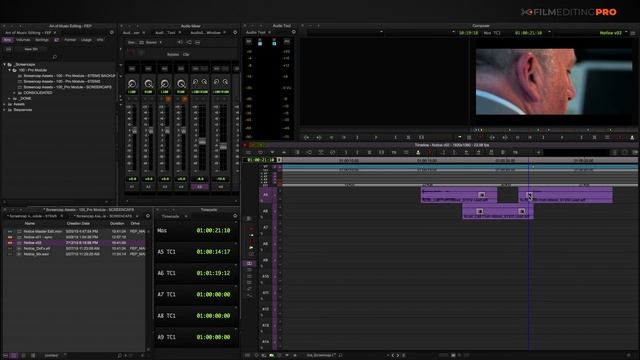
Task: Click the A5 channel volume fader
Action: (x=202, y=141)
